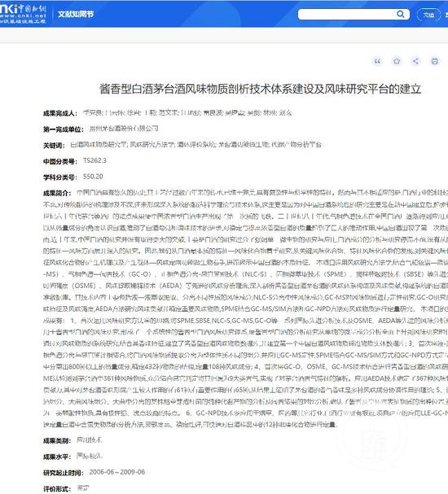Click the subject code 550.20
The height and width of the screenshot is (494, 448).
(93, 177)
